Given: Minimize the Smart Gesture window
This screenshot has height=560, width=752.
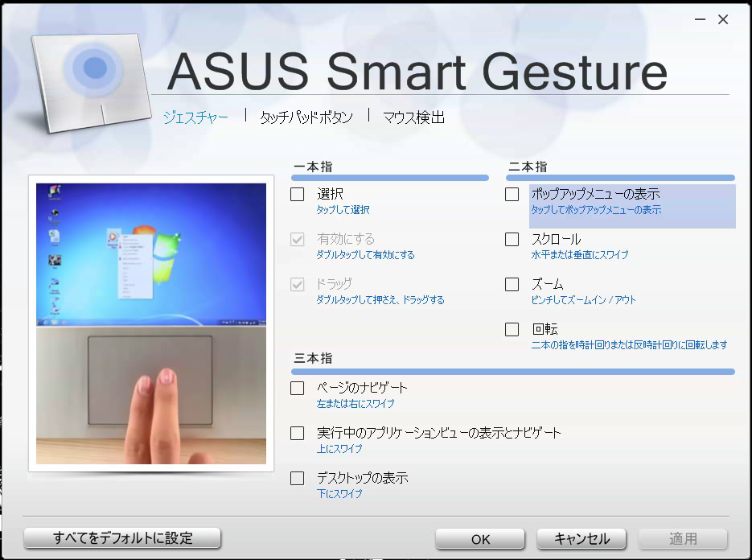Looking at the screenshot, I should click(700, 19).
